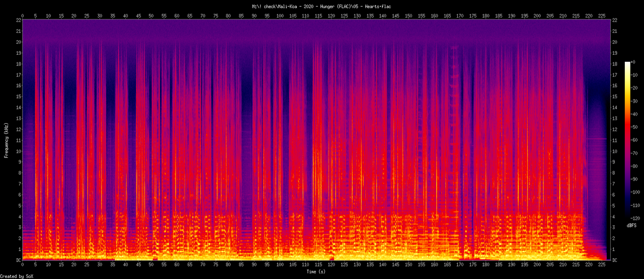This screenshot has width=644, height=279.
Task: Select the "-40" value on the dBFS scale
Action: [x=635, y=114]
